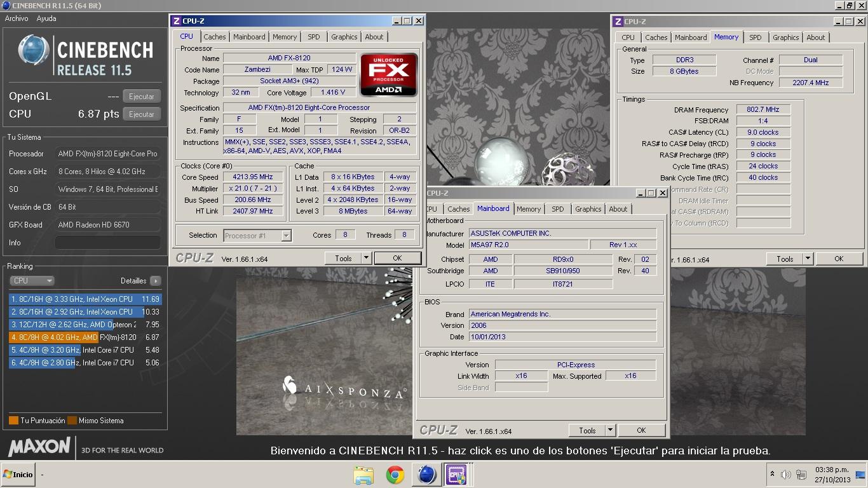The image size is (868, 488).
Task: Expand Tools dropdown arrow in Mainboard window
Action: pos(610,430)
